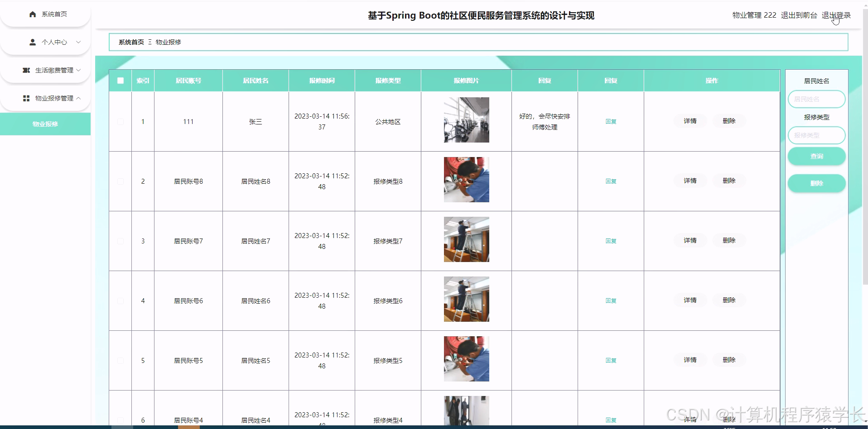Viewport: 868px width, 429px height.
Task: Click the 操作 column header
Action: 712,81
